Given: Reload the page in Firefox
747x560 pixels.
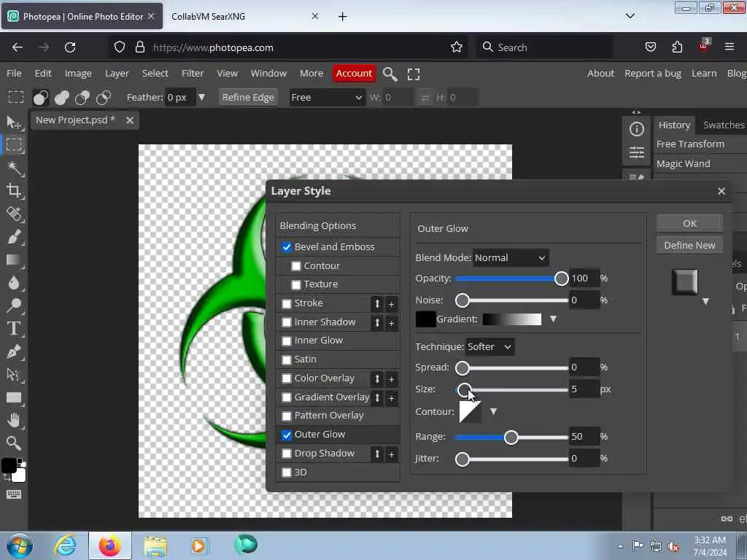Looking at the screenshot, I should (70, 47).
